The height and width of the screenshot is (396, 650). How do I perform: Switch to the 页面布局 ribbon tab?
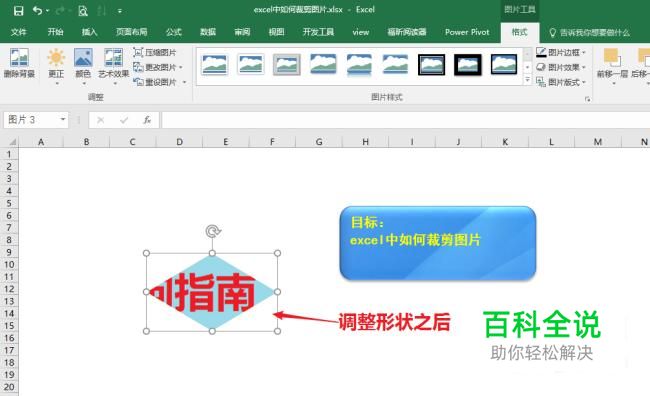click(x=132, y=32)
